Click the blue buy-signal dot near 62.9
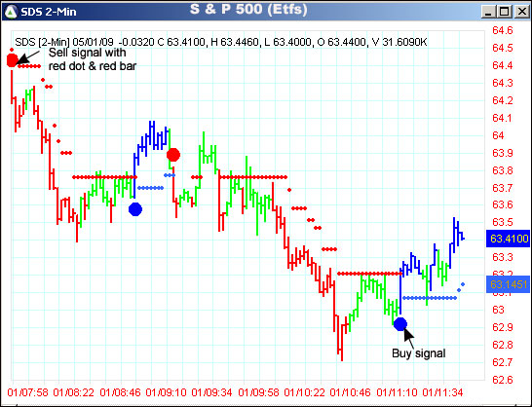Viewport: 532px width, 407px height. click(400, 324)
